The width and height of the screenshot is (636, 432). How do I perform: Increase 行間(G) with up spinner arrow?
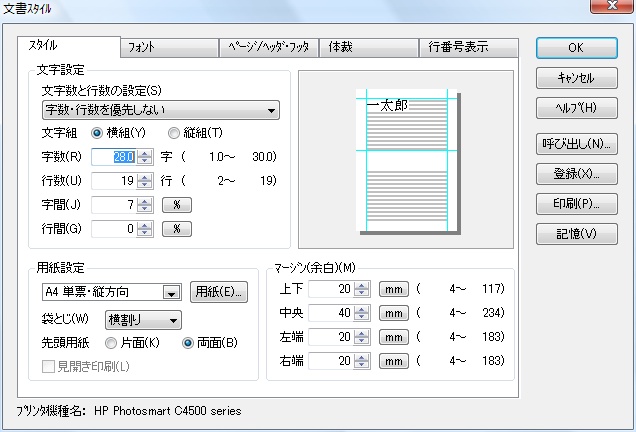[x=144, y=225]
